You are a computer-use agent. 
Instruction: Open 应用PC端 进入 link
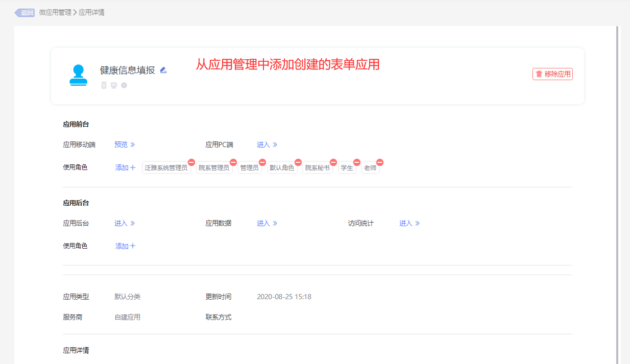point(267,144)
